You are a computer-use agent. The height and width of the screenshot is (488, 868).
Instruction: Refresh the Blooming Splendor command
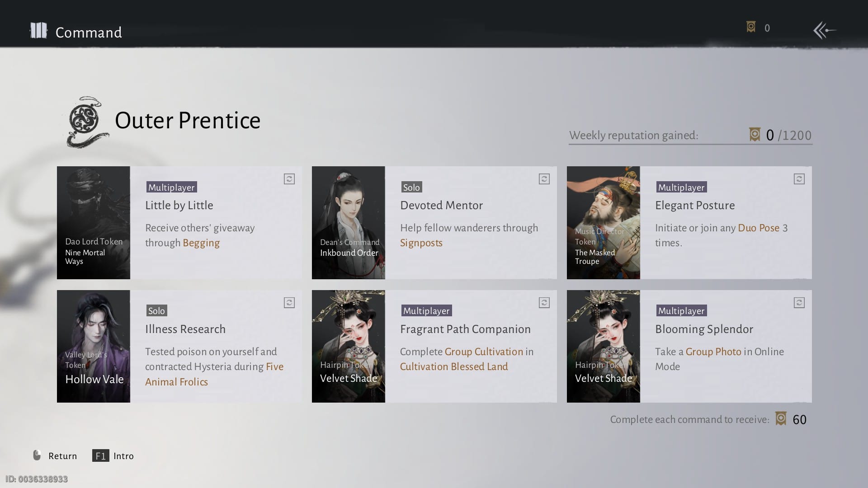tap(799, 303)
